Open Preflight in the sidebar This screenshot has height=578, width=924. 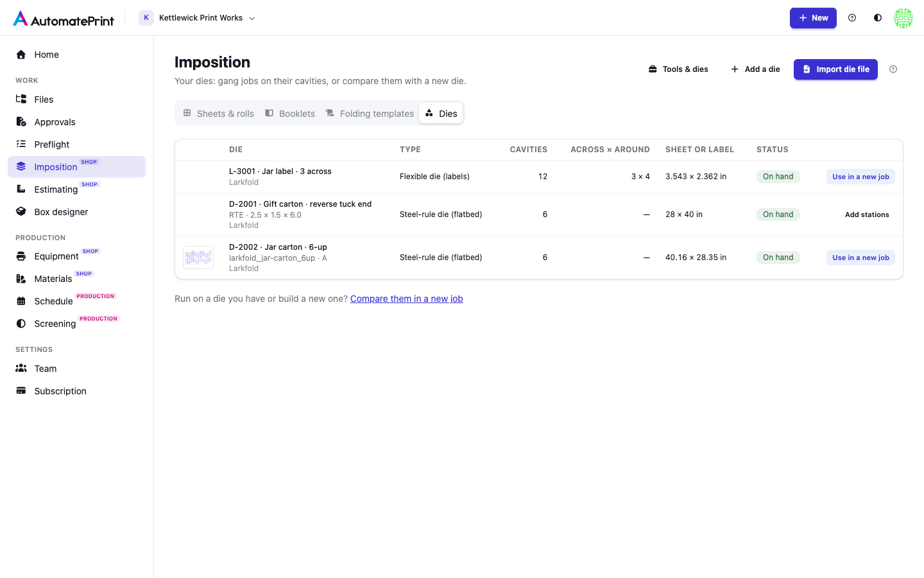click(76, 144)
